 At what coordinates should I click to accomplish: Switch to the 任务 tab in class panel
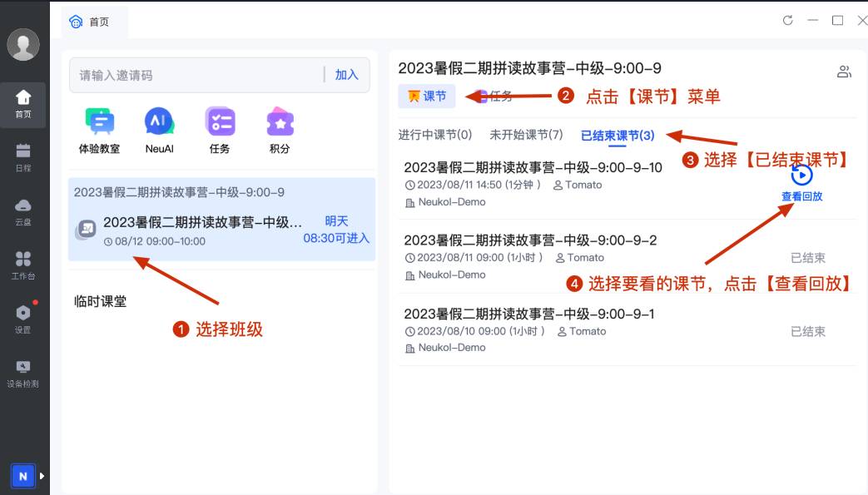[x=493, y=97]
